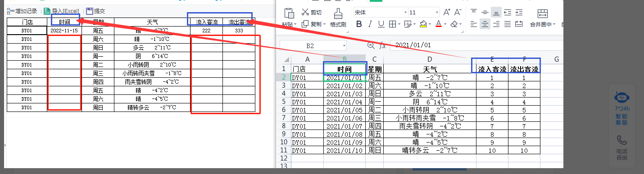Click the 增加记录 add record button
This screenshot has height=174, width=644.
22,11
